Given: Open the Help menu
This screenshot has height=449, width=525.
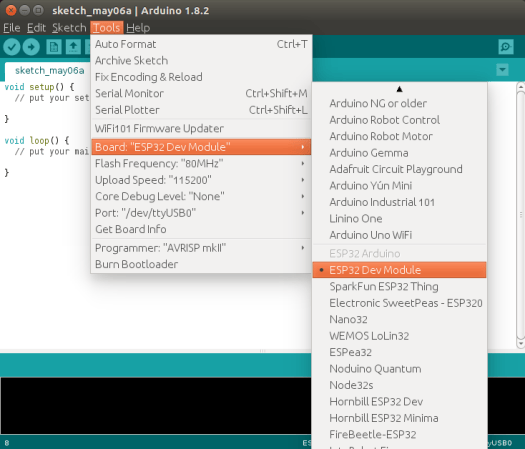Looking at the screenshot, I should (138, 28).
